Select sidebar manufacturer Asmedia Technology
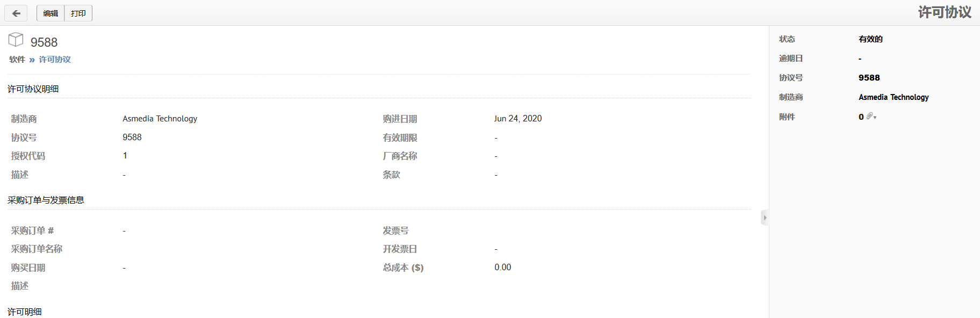Screen dimensions: 980x318 pos(893,97)
